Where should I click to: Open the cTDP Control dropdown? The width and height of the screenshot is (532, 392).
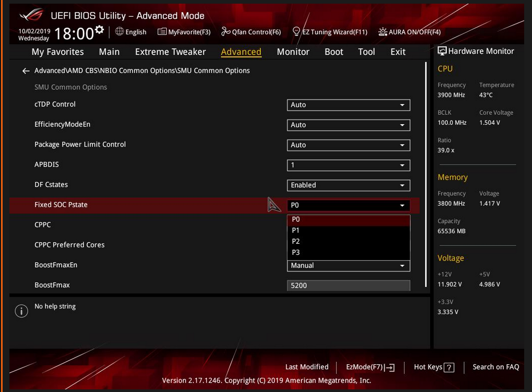click(349, 105)
